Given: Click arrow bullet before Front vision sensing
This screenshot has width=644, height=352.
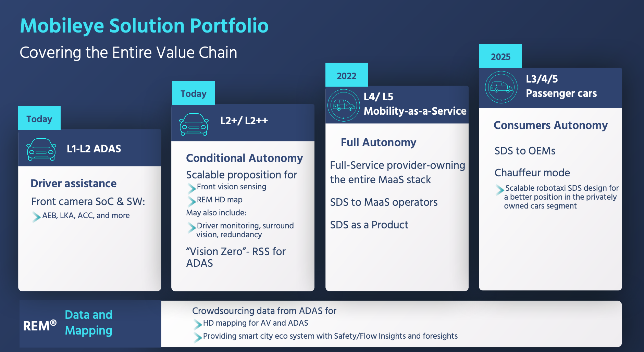Looking at the screenshot, I should click(x=191, y=188).
